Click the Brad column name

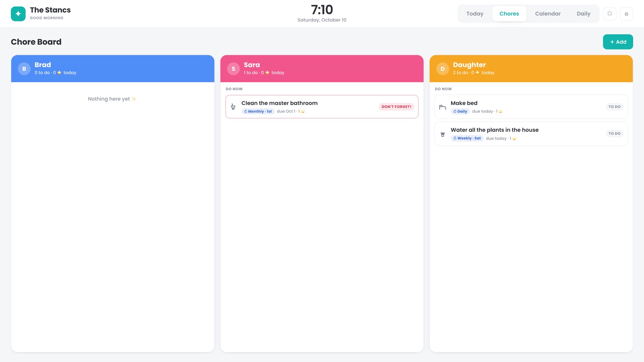click(43, 65)
